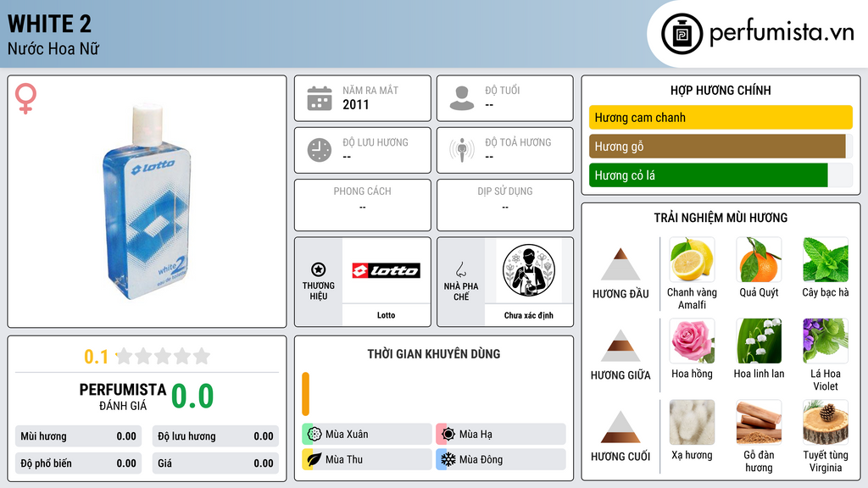Viewport: 868px width, 488px height.
Task: Click the perfumista.vn perfume bottle logo
Action: pyautogui.click(x=682, y=34)
